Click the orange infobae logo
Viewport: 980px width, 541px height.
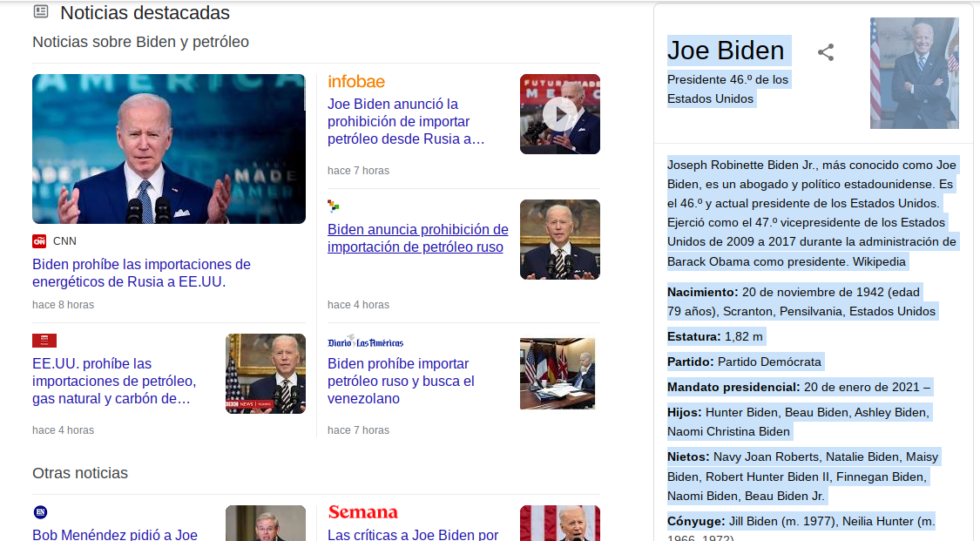pos(355,81)
